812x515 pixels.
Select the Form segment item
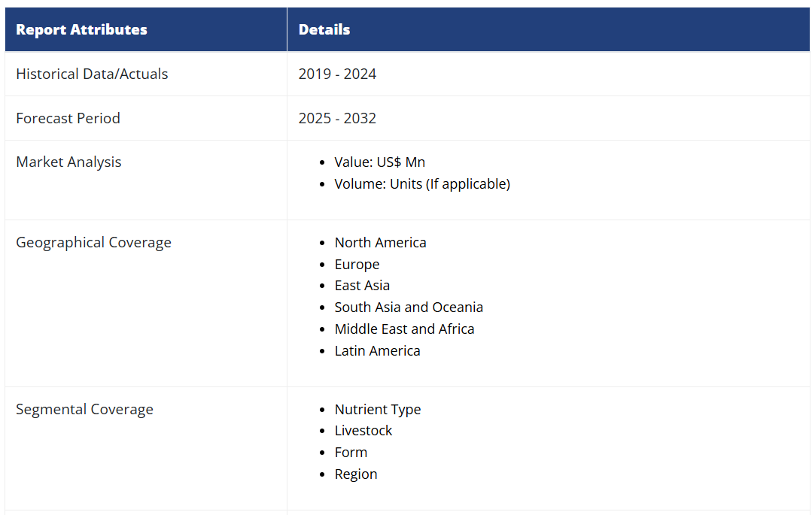351,452
